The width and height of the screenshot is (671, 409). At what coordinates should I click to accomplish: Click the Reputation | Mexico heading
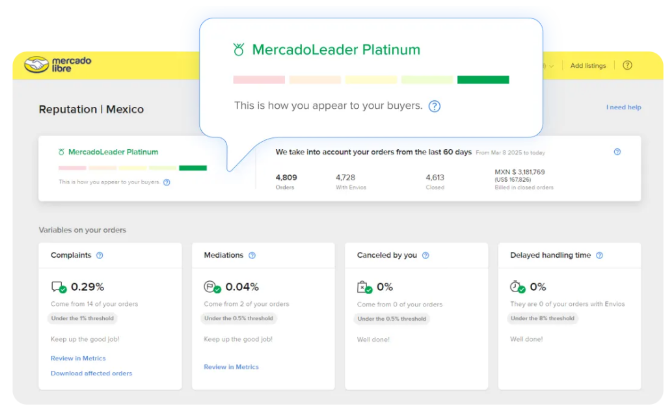(91, 110)
